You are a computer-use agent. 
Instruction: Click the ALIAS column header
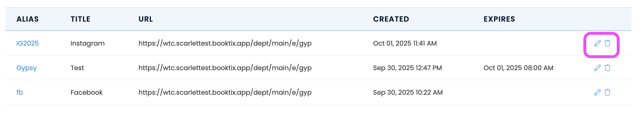click(28, 19)
